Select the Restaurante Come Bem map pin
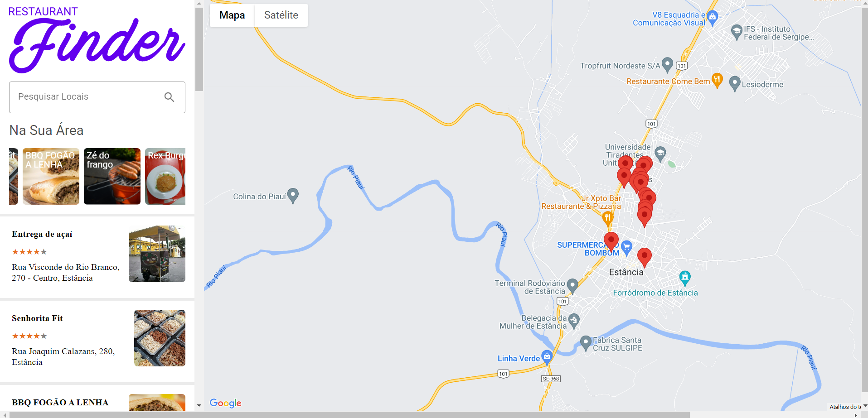 point(717,80)
